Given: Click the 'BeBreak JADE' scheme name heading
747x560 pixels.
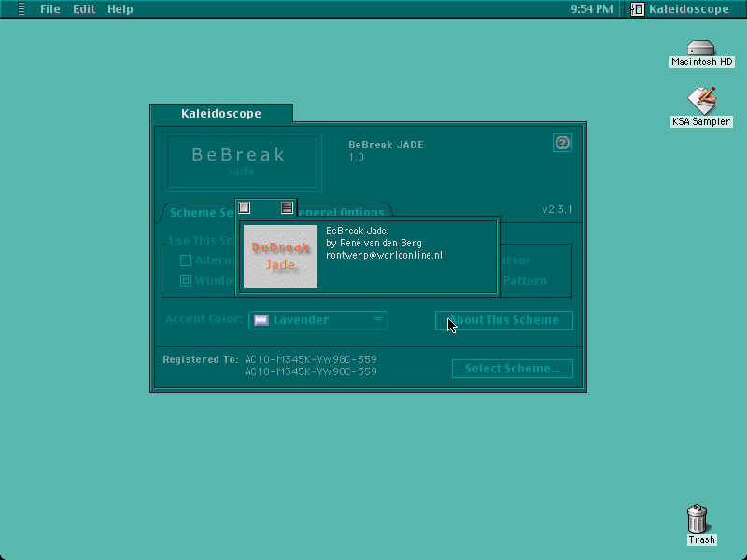Looking at the screenshot, I should point(386,145).
